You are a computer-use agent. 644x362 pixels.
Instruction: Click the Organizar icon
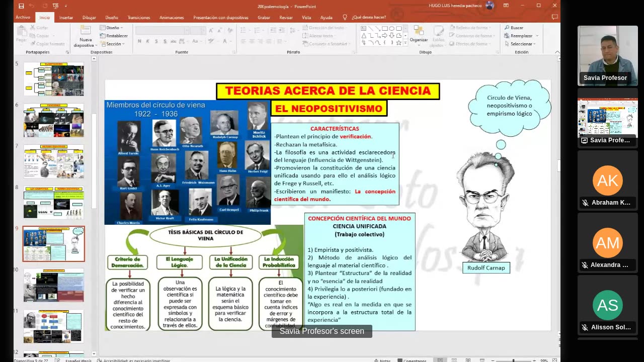click(x=418, y=30)
